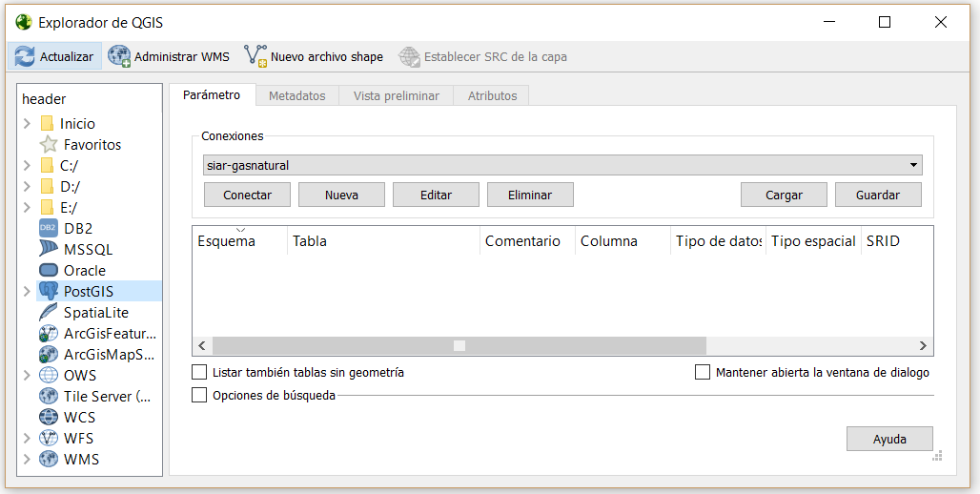Expand the OWS tree node
The width and height of the screenshot is (980, 494).
[27, 375]
